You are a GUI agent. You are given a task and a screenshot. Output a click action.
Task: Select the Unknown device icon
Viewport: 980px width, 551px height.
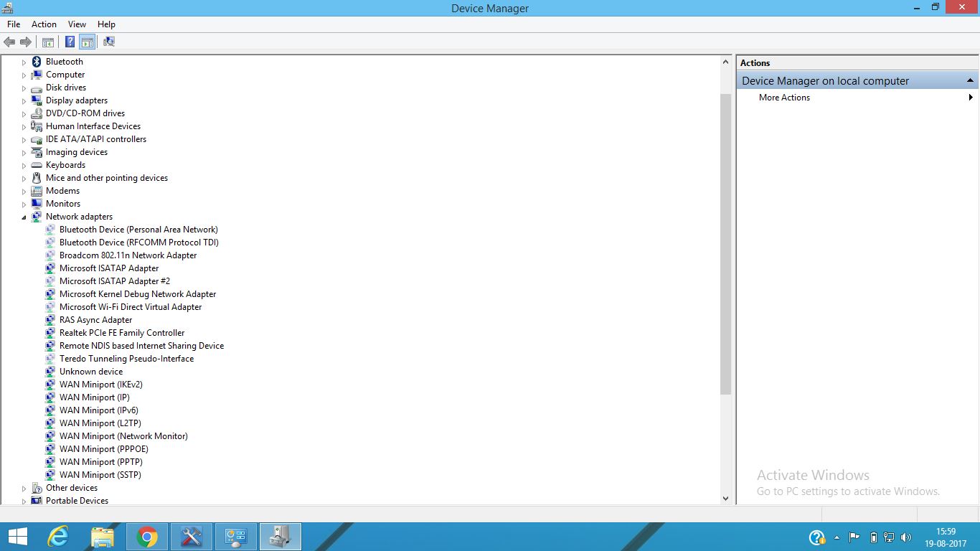50,372
